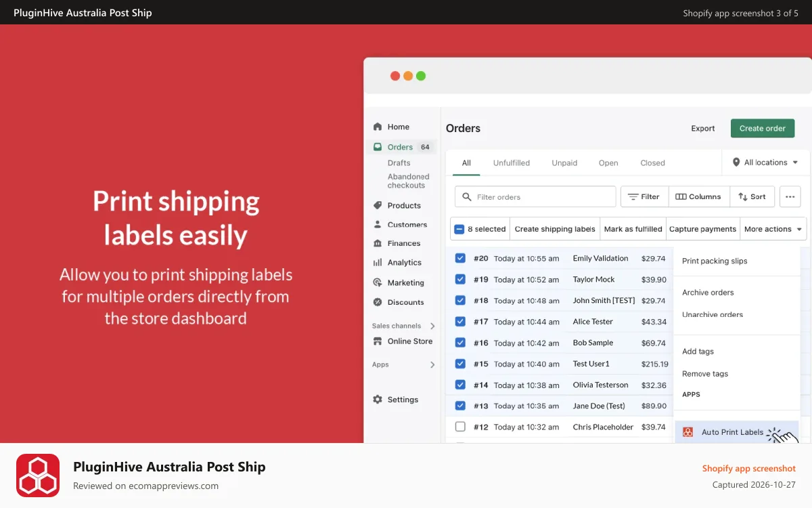This screenshot has height=508, width=812.
Task: Click the Shopify app screenshot link
Action: point(749,468)
